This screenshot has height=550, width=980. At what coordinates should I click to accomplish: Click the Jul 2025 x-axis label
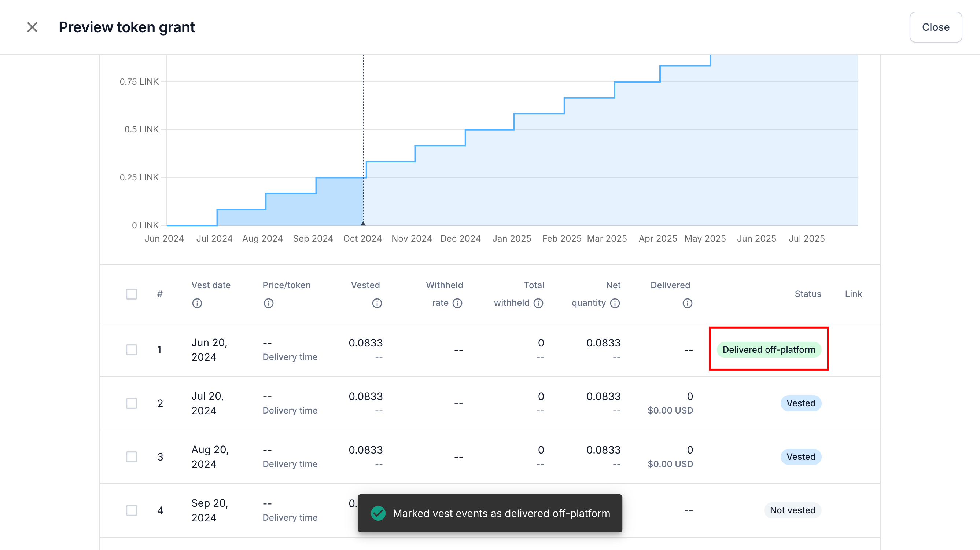(x=806, y=238)
